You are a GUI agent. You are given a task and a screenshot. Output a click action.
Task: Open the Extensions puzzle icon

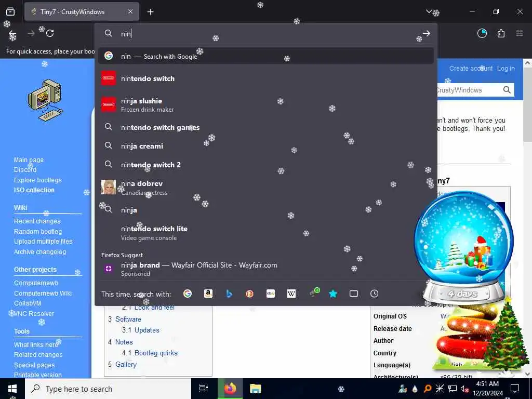click(x=501, y=33)
